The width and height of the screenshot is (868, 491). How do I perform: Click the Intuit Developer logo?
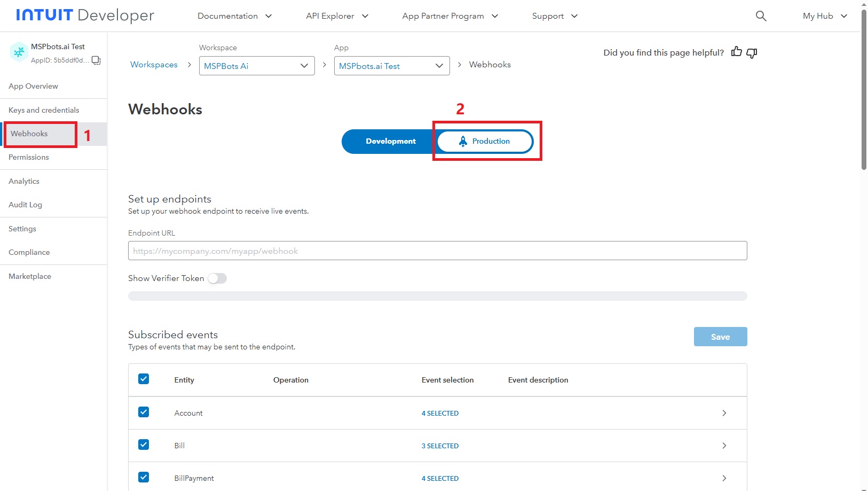85,15
